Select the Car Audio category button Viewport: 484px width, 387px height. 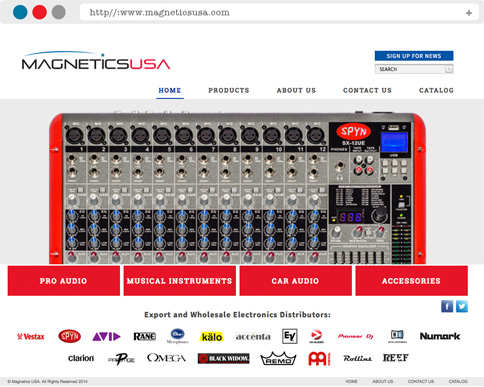point(295,281)
